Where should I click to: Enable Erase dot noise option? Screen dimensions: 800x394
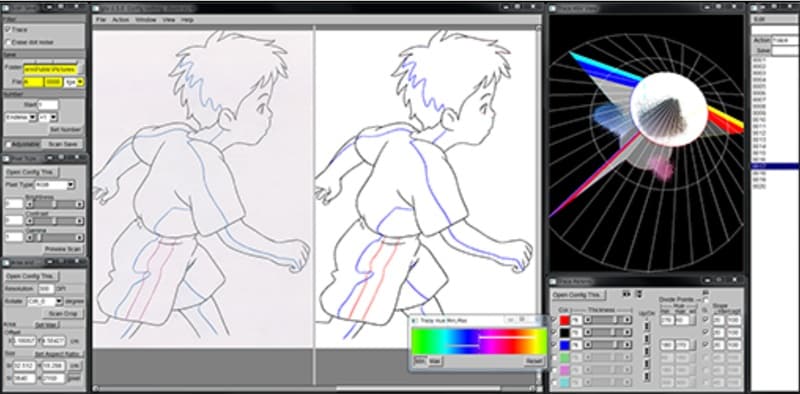8,42
